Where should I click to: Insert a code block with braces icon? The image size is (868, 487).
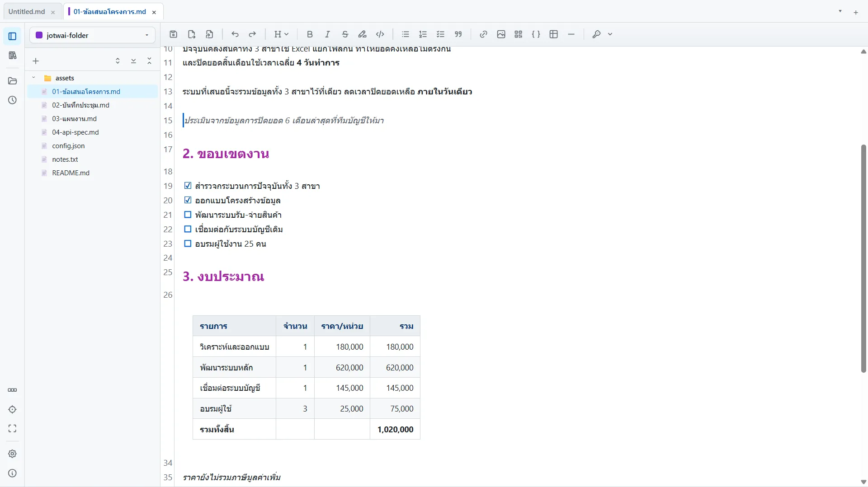coord(536,34)
